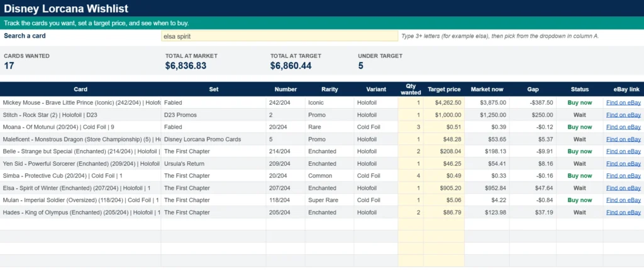The width and height of the screenshot is (644, 270).
Task: Select the Card column header
Action: pyautogui.click(x=80, y=89)
